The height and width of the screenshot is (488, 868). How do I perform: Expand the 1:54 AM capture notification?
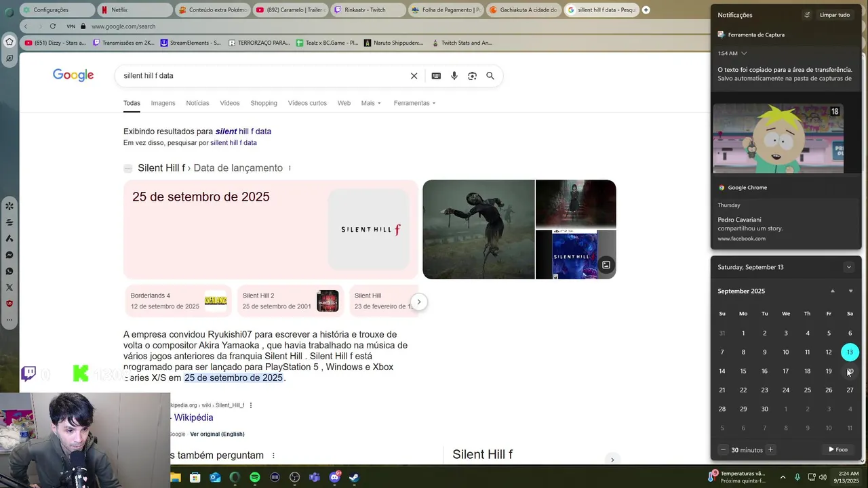click(744, 53)
